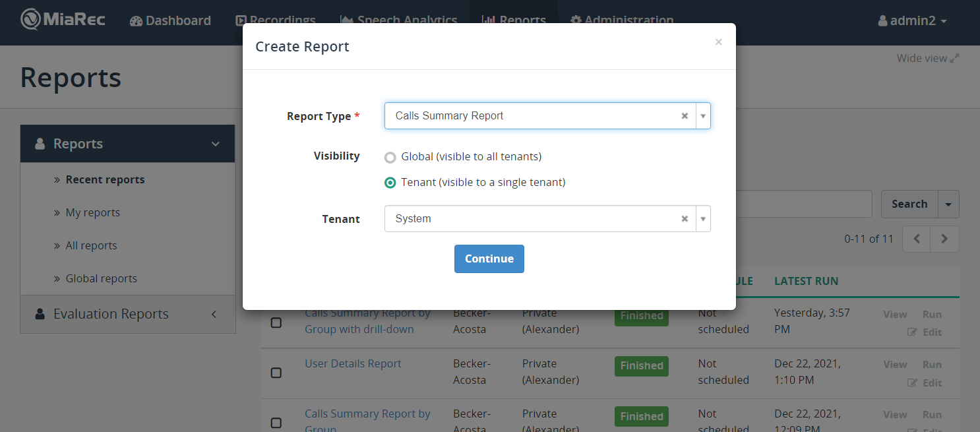Run the User Details Report
980x432 pixels.
click(x=932, y=365)
